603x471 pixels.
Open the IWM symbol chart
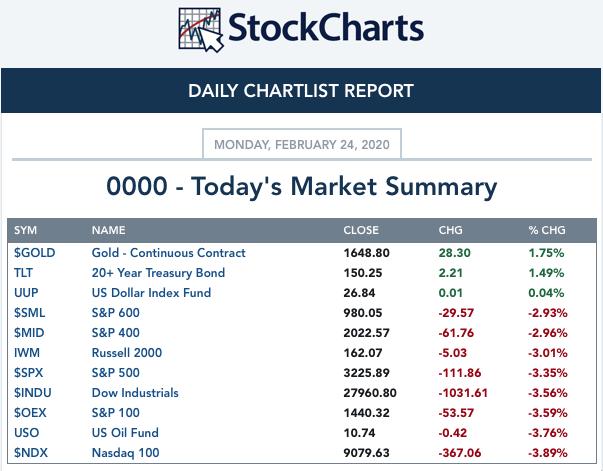click(27, 353)
